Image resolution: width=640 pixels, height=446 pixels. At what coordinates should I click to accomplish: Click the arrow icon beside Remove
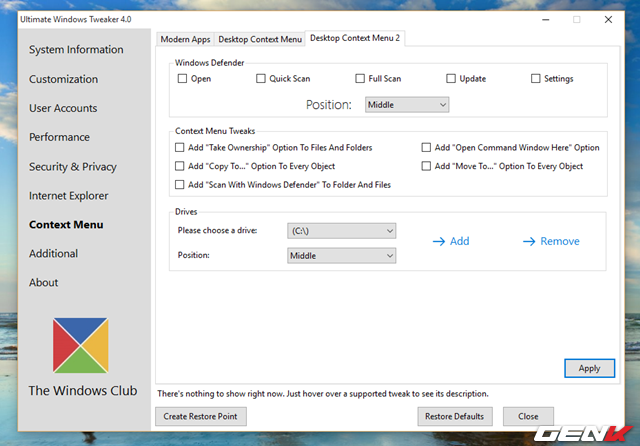pos(529,242)
